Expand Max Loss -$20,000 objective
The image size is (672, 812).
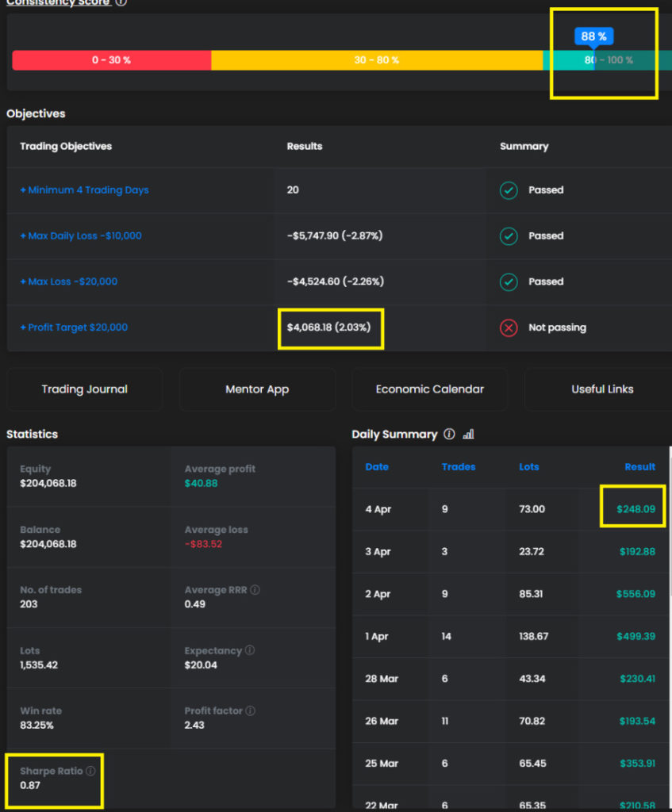click(68, 282)
